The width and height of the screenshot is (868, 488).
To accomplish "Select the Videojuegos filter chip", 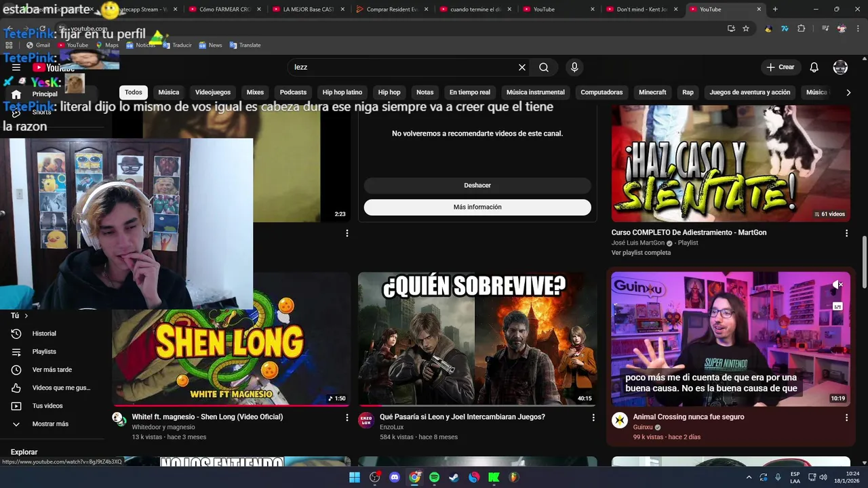I will tap(213, 92).
